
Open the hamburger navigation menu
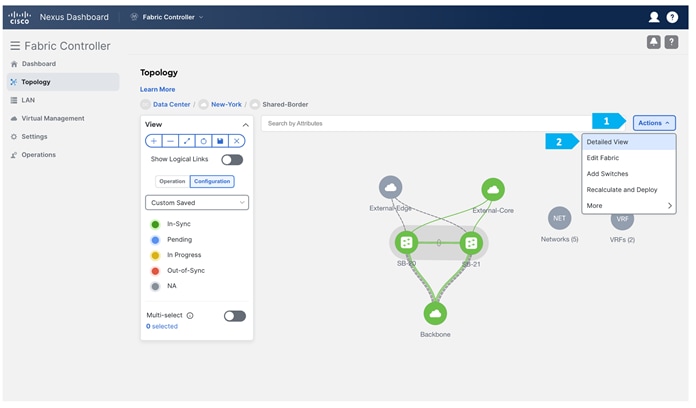tap(15, 46)
